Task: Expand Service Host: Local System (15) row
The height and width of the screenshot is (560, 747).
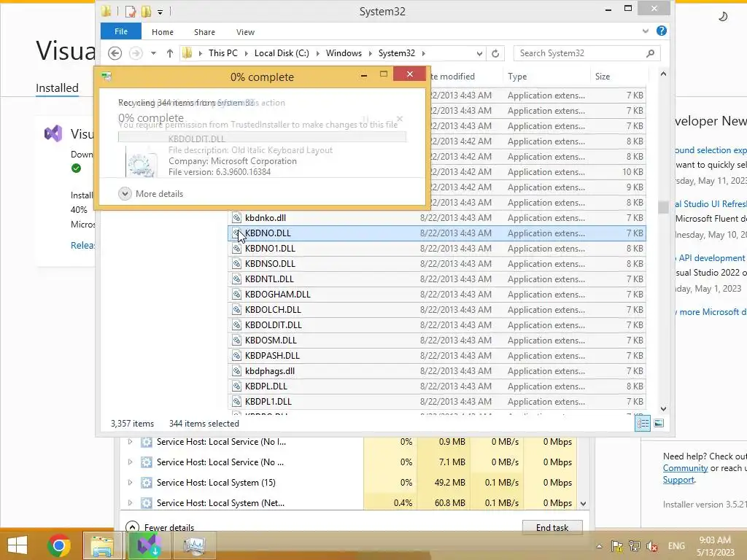Action: (x=130, y=483)
